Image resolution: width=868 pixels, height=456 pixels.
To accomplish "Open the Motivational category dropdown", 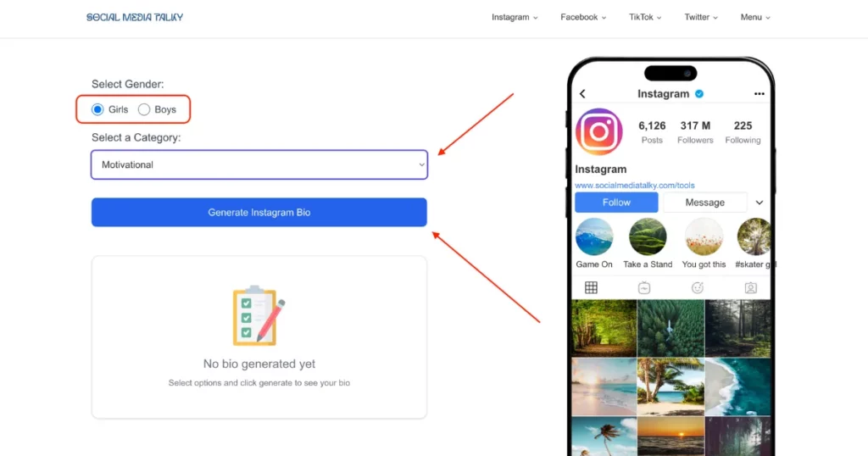I will point(259,165).
